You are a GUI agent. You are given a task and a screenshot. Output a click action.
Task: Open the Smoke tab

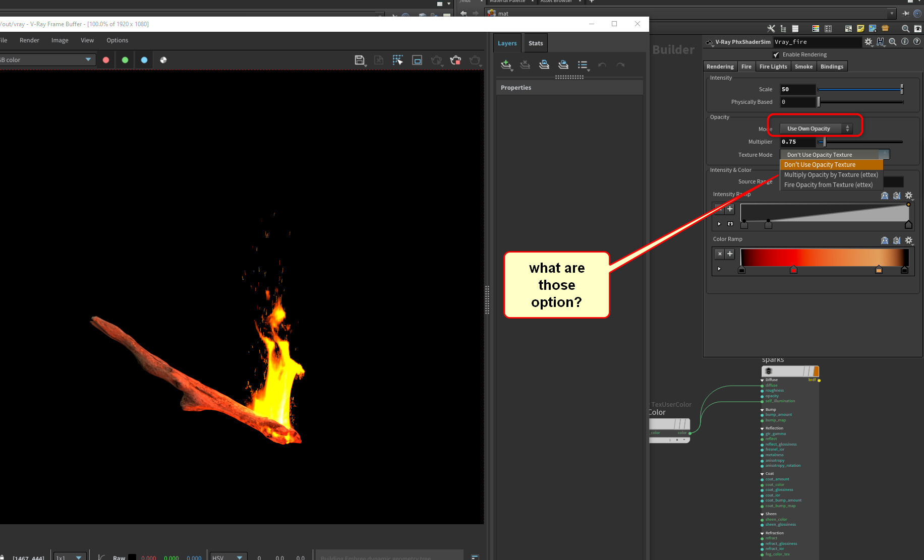[803, 67]
